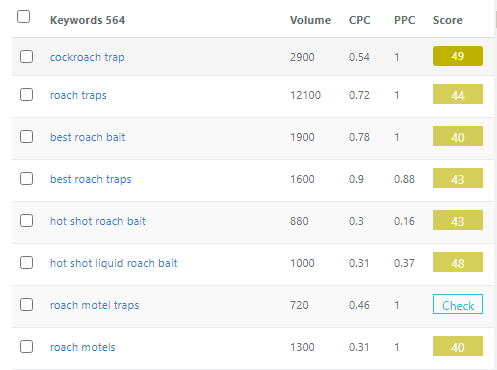This screenshot has height=370, width=497.
Task: Open best roach traps keyword
Action: click(x=90, y=179)
